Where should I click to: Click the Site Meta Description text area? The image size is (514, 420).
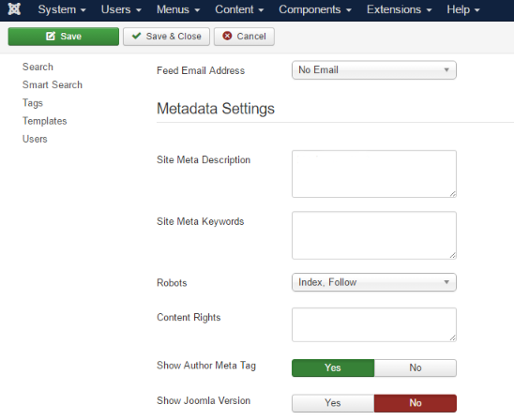point(374,174)
